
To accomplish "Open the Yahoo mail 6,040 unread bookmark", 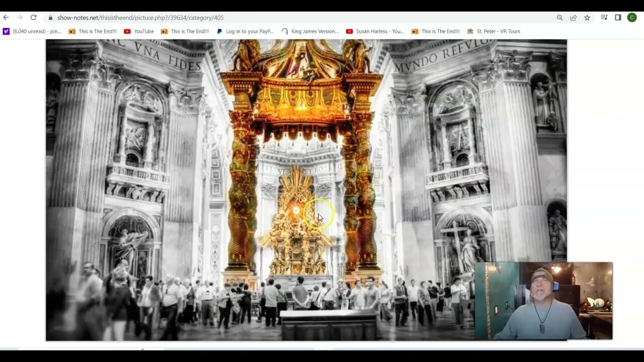I will pos(32,31).
